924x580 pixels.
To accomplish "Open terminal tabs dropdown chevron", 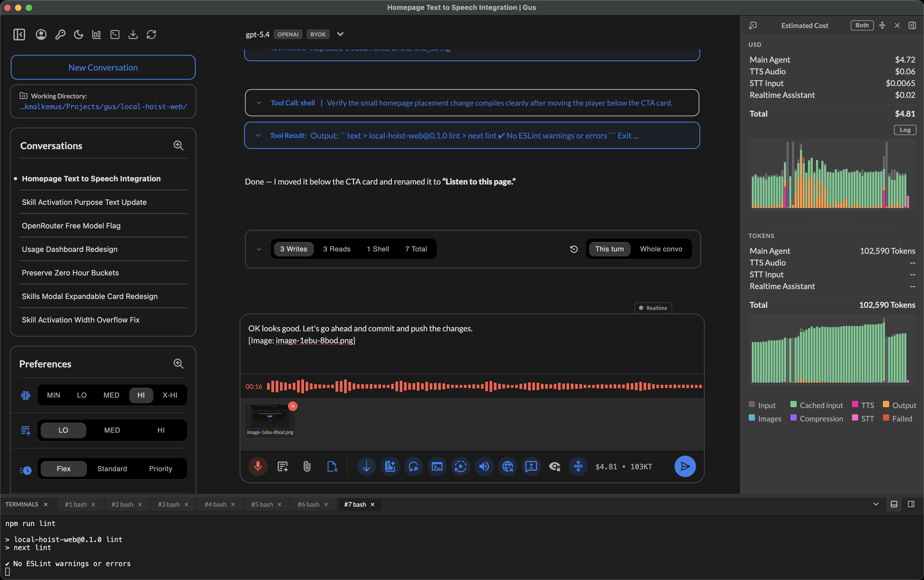I will pyautogui.click(x=876, y=504).
